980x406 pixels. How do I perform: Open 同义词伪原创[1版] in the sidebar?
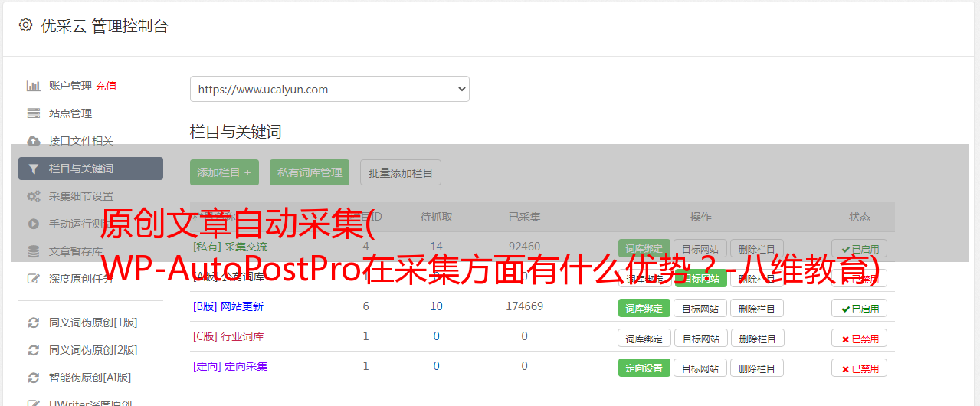click(93, 323)
